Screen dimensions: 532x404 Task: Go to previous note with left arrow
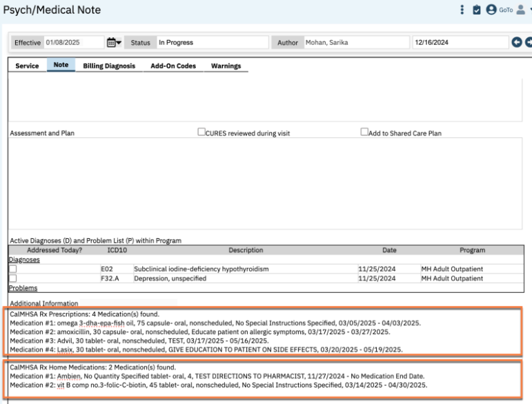(x=517, y=42)
